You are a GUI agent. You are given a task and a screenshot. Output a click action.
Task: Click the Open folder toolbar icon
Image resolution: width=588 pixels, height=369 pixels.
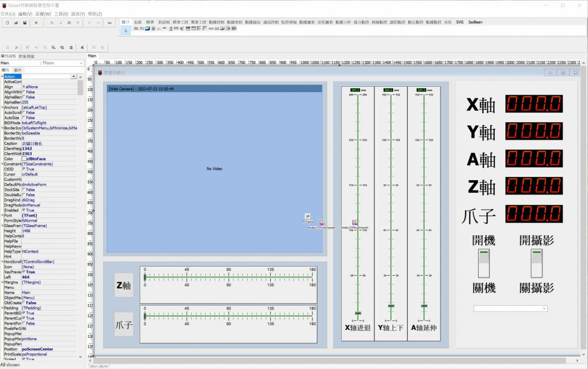click(x=16, y=23)
